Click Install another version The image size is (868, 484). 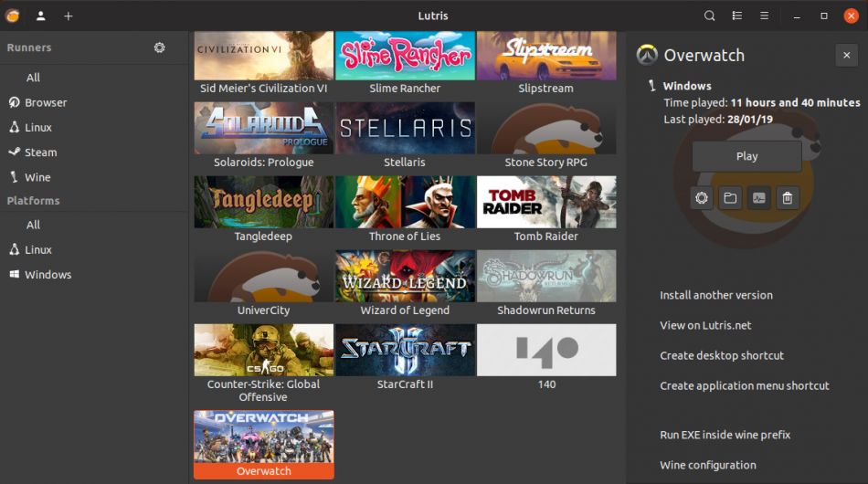(715, 295)
